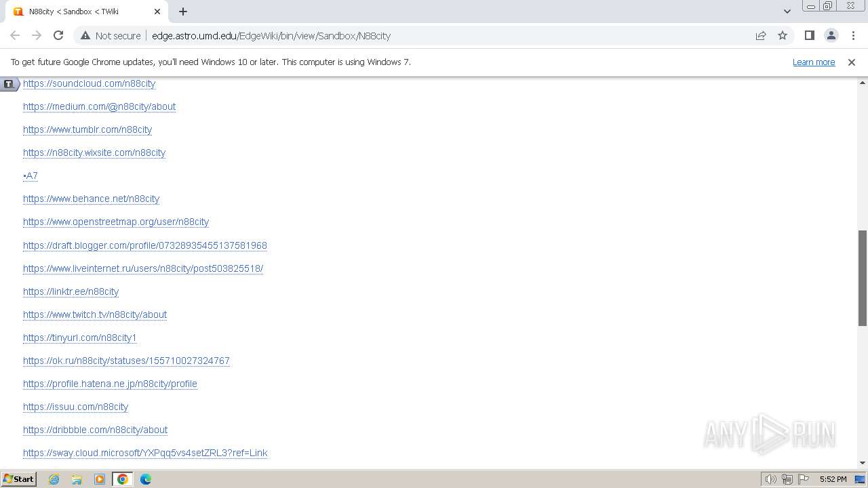Open the n88city.wixsite.com link

(94, 152)
